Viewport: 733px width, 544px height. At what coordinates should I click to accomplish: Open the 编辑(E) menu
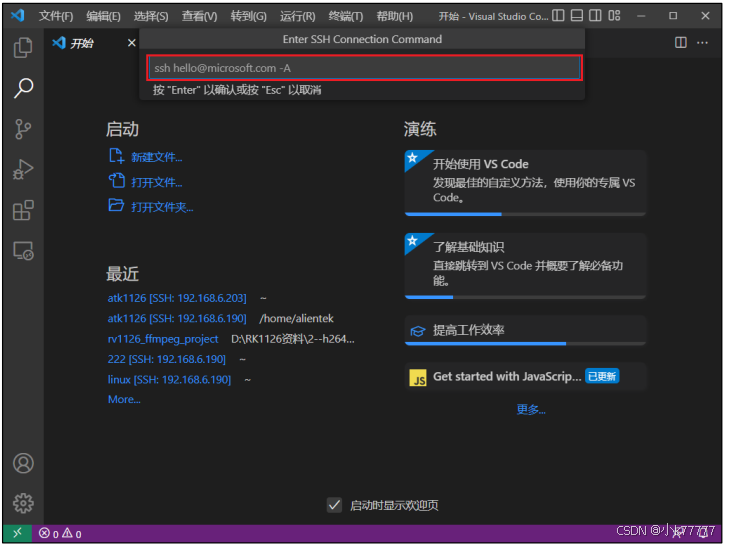tap(103, 16)
